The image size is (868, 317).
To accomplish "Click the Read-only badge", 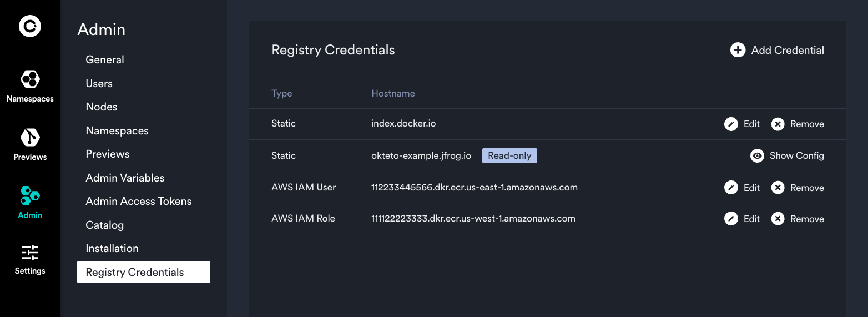I will click(x=509, y=155).
